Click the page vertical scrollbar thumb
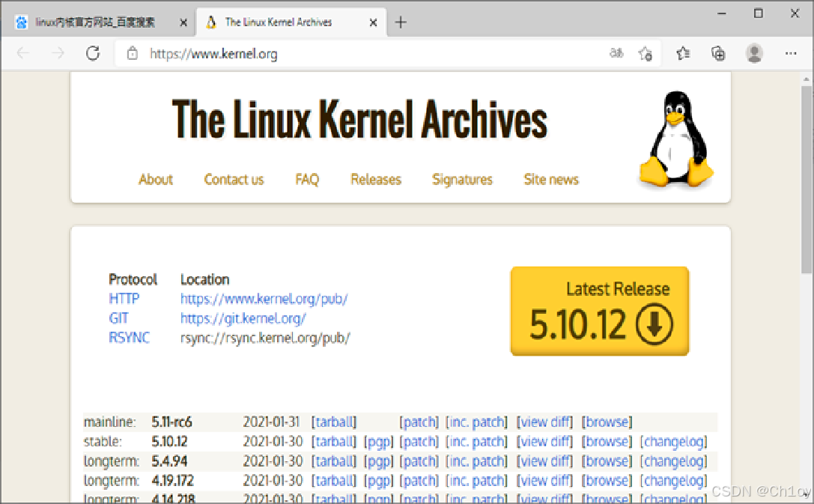 807,179
